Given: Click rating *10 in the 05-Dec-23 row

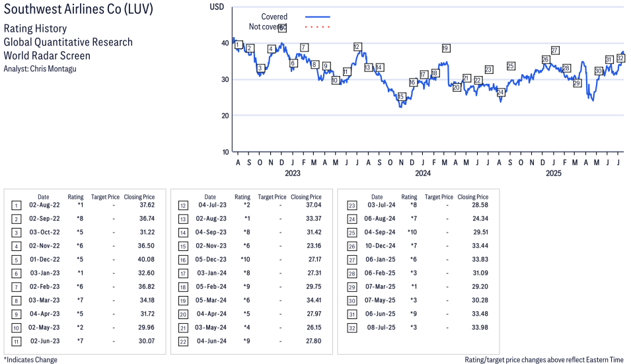Looking at the screenshot, I should point(246,260).
